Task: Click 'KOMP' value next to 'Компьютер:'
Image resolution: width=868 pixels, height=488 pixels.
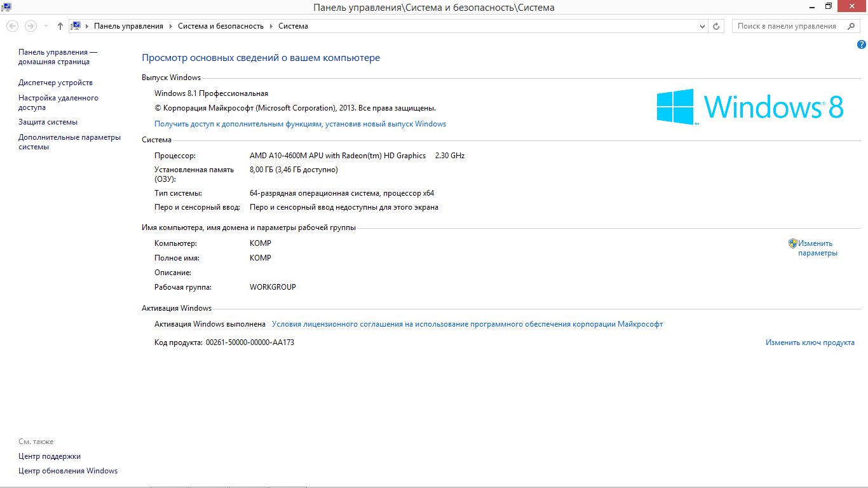Action: pos(261,243)
